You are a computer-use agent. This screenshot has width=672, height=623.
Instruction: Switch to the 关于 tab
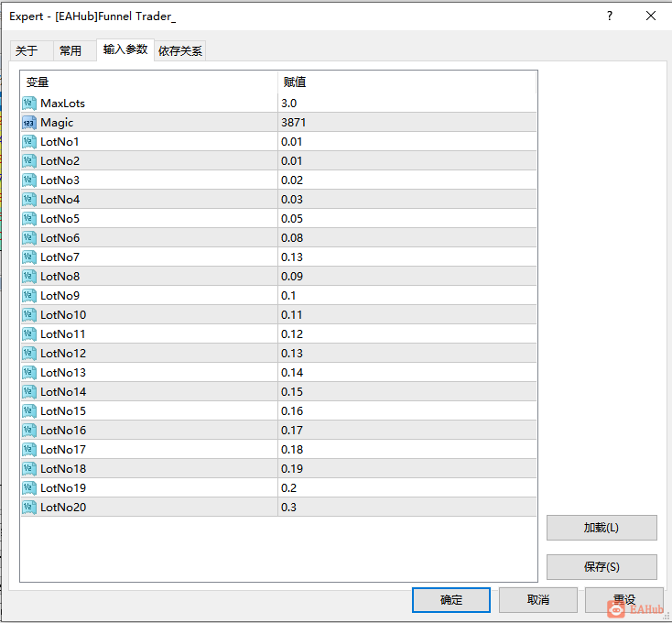coord(32,51)
